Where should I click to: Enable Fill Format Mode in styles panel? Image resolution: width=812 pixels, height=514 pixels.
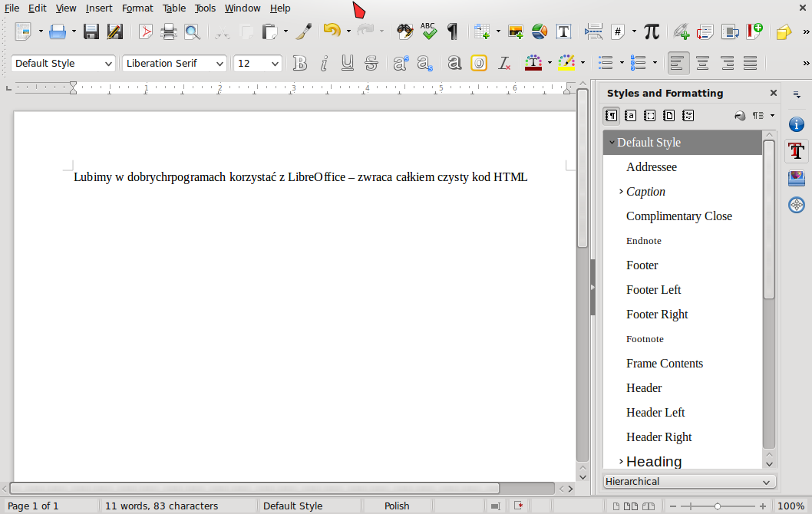pos(740,115)
